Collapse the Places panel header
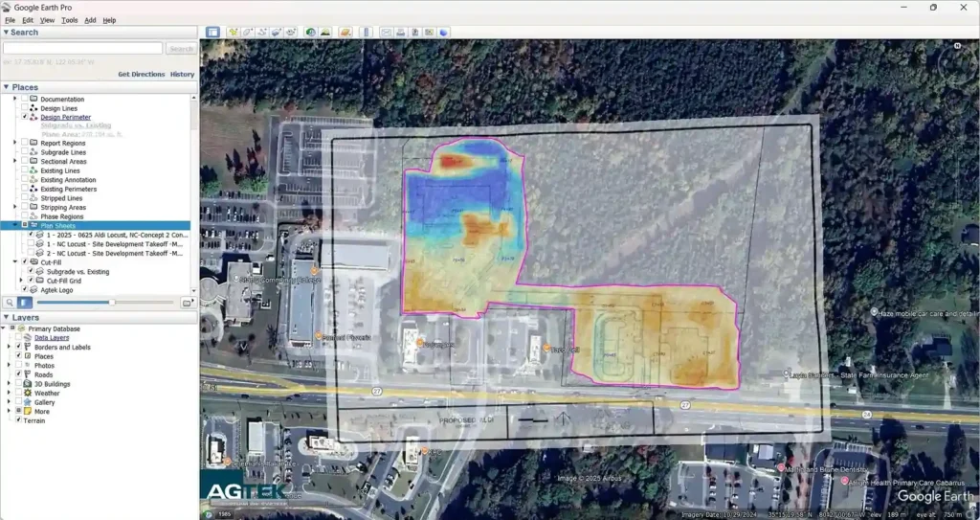Screen dimensions: 980x520 point(8,87)
